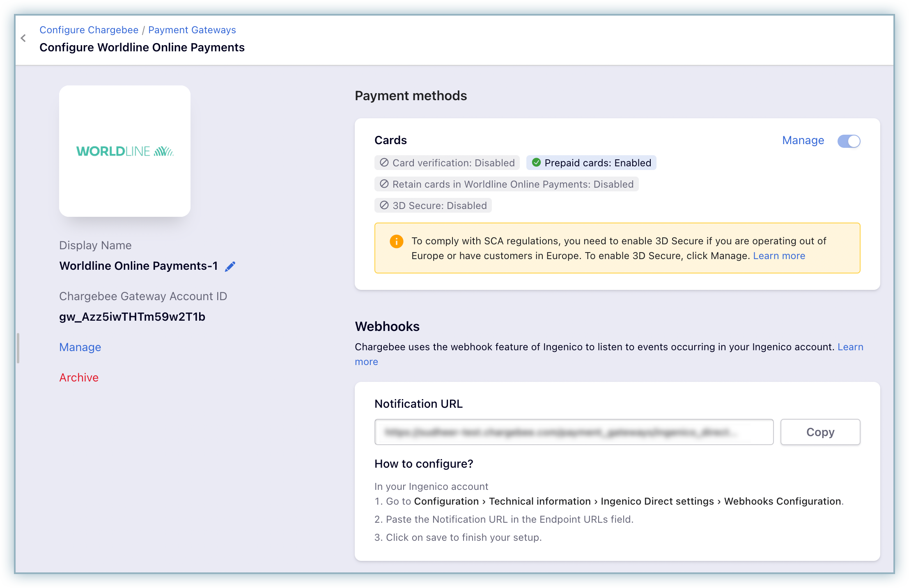Open Learn more link in Webhooks description
This screenshot has width=909, height=588.
(850, 347)
